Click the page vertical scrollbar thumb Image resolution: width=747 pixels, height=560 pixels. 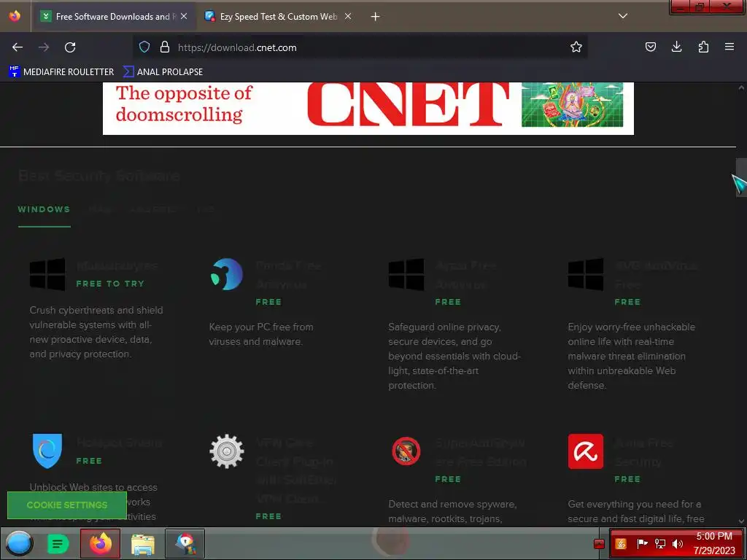click(741, 177)
